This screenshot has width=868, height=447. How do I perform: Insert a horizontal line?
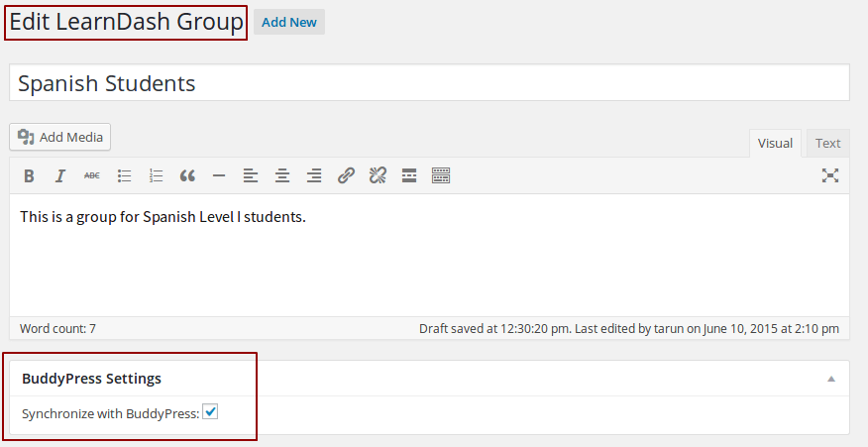[x=219, y=176]
